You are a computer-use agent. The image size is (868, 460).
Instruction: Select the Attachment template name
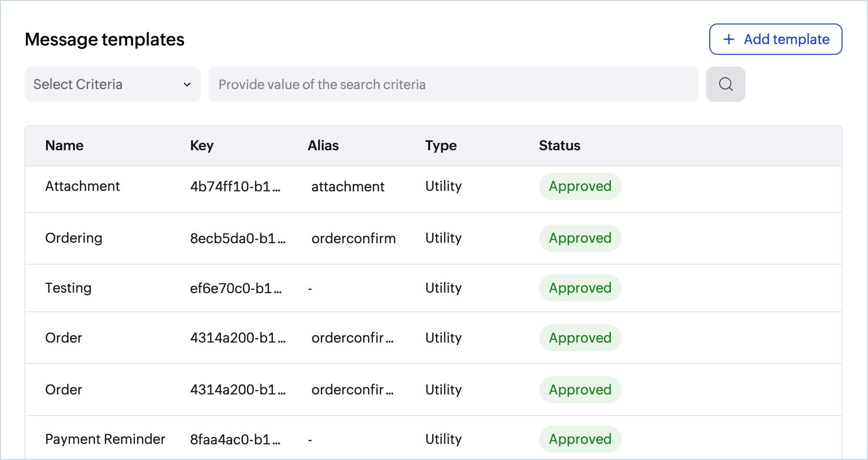82,186
